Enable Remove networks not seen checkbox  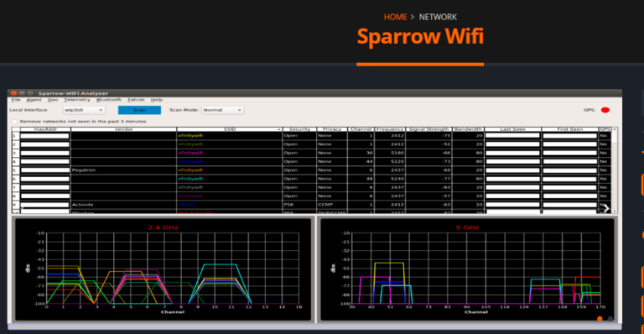(15, 122)
